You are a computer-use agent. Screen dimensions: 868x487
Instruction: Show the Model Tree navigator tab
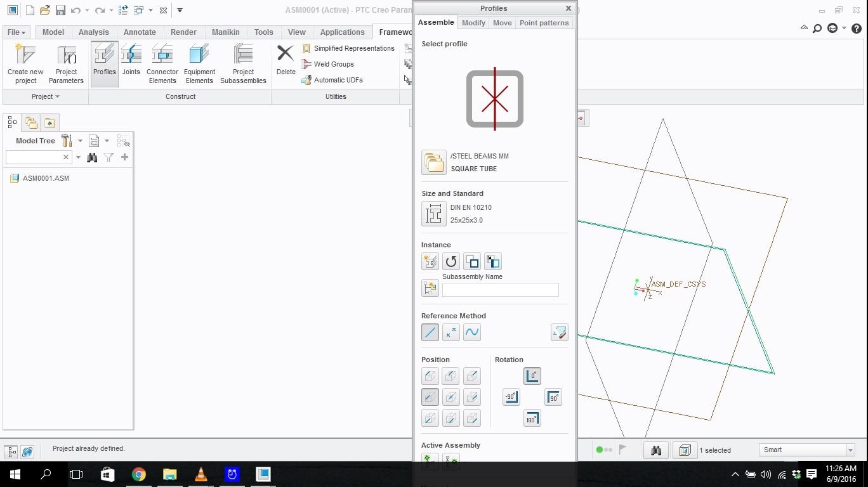coord(12,122)
